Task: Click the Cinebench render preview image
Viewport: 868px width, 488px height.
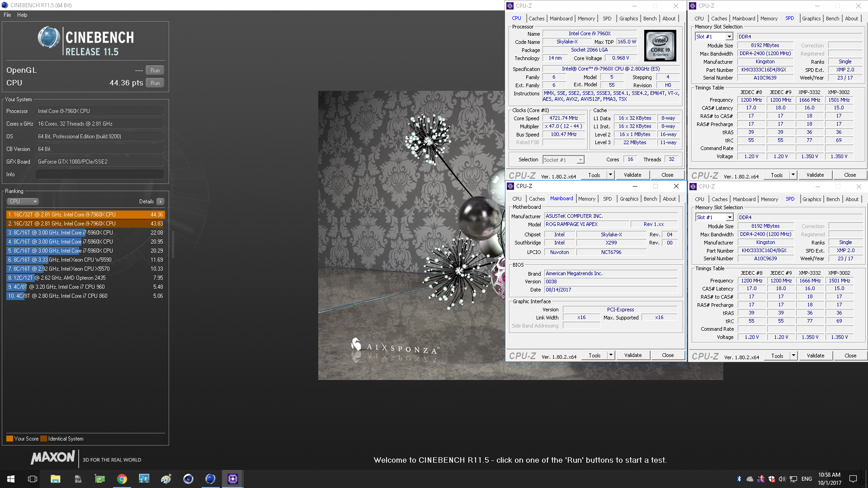Action: coord(411,235)
